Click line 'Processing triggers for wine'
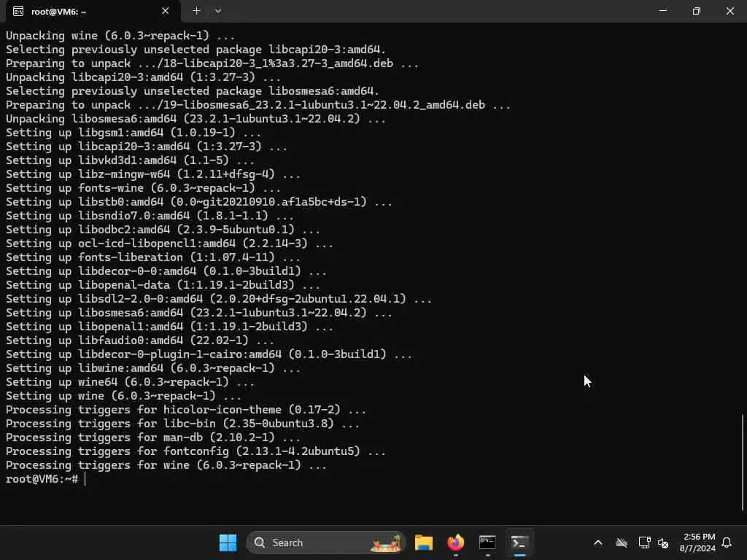747x560 pixels. click(x=166, y=464)
